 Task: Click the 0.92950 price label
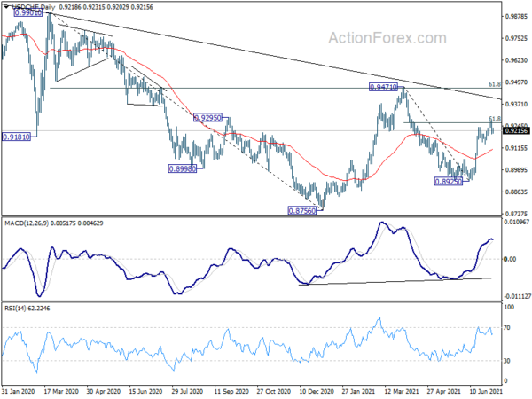[207, 118]
